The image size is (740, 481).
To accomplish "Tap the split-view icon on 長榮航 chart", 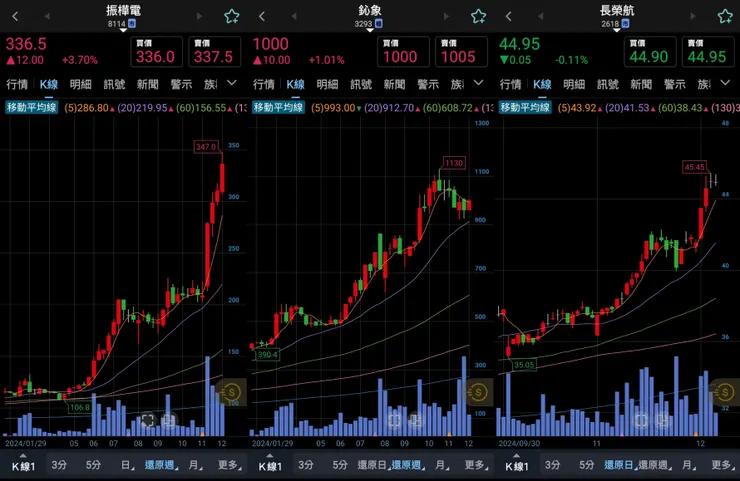I will [x=663, y=420].
